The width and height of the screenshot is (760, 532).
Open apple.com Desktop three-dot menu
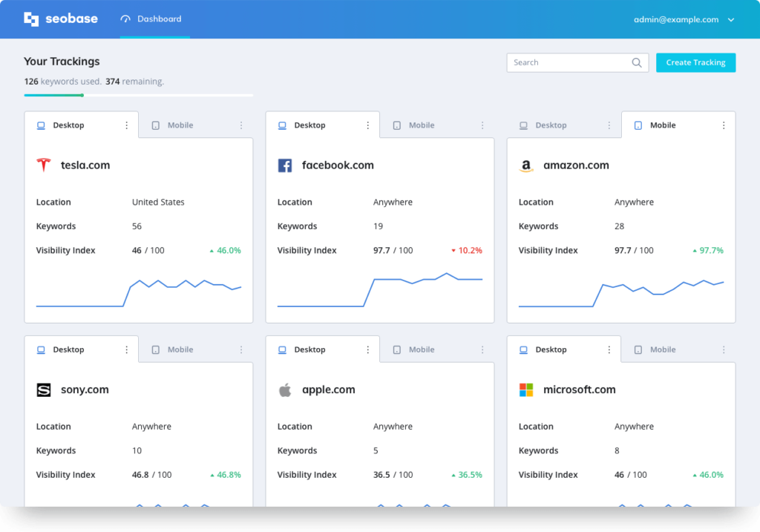(368, 349)
